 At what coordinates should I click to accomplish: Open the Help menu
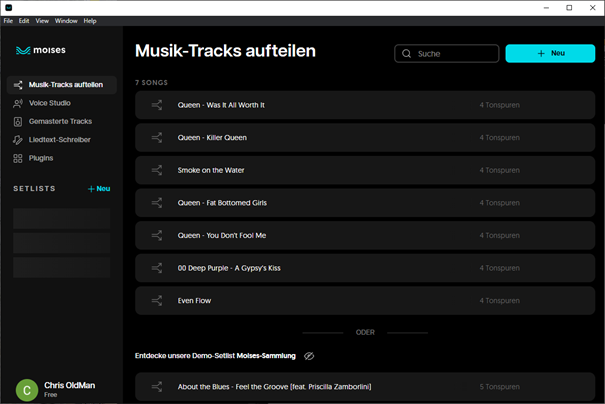tap(90, 21)
